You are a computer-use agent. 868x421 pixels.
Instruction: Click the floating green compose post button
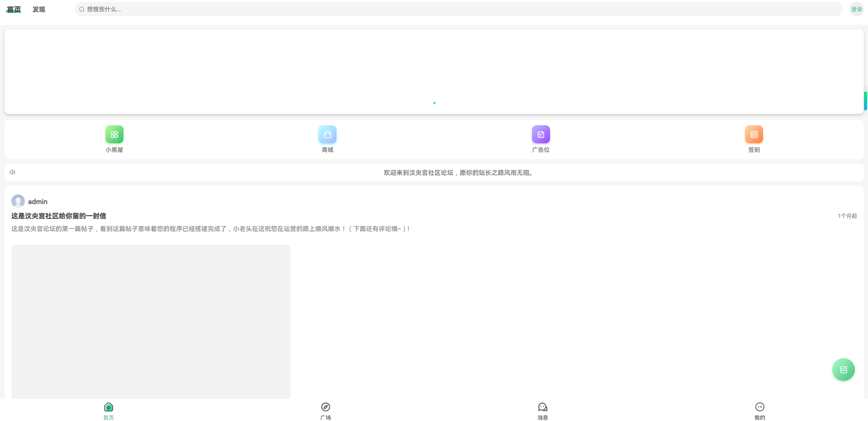[x=843, y=369]
